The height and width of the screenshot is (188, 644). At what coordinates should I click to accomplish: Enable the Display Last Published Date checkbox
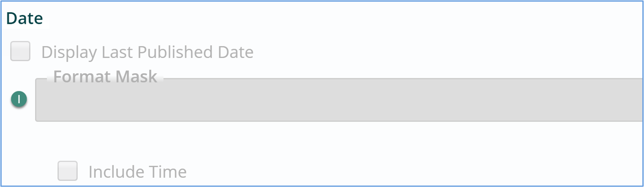tap(20, 51)
